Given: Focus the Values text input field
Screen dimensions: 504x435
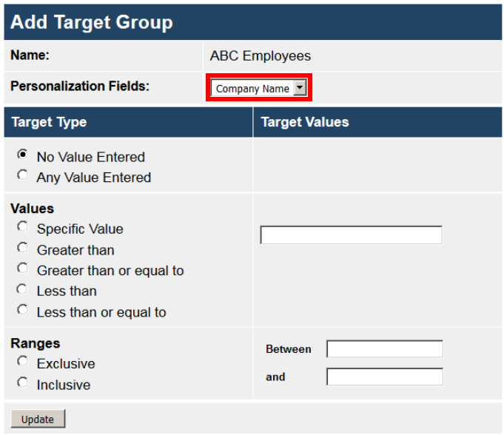Looking at the screenshot, I should tap(351, 235).
